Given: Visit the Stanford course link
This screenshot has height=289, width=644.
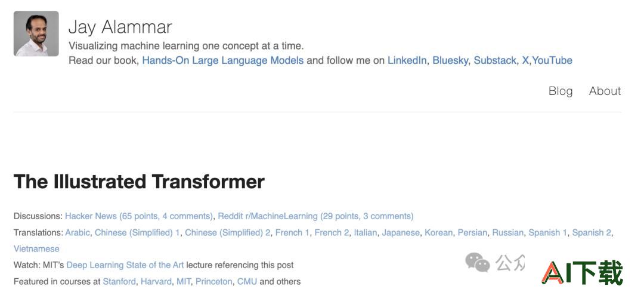Looking at the screenshot, I should click(119, 282).
